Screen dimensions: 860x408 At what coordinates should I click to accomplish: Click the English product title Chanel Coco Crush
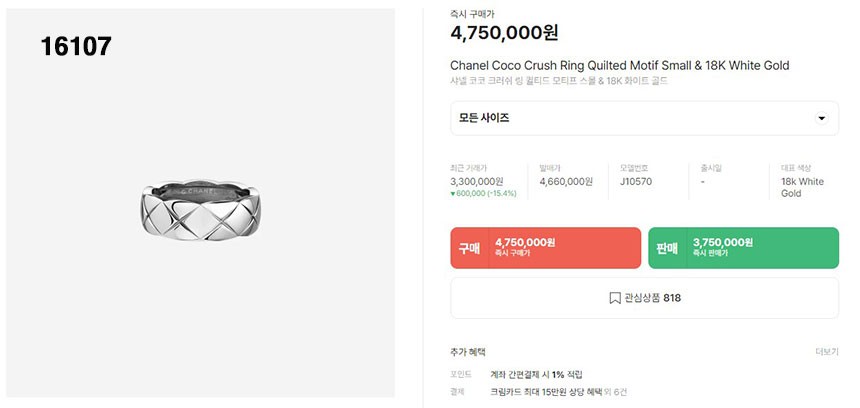tap(620, 66)
